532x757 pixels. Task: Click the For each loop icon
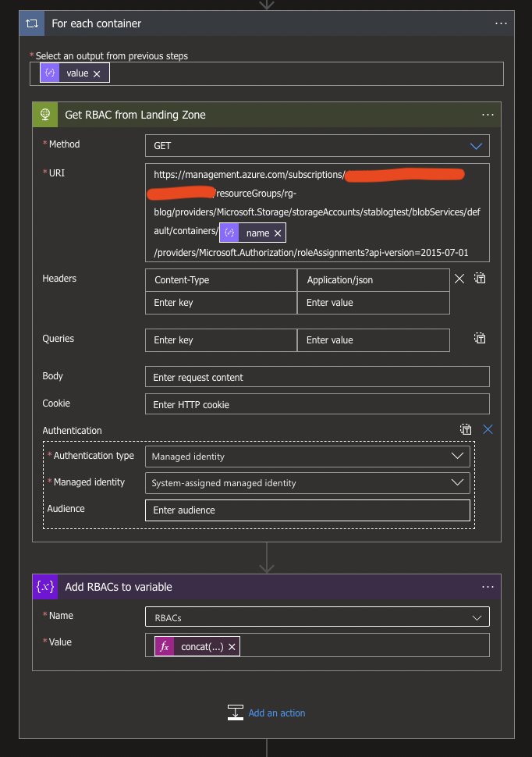[x=32, y=23]
